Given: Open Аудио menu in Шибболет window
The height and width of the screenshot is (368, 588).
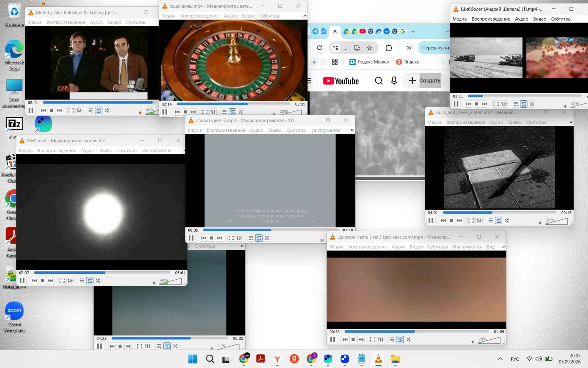Looking at the screenshot, I should (521, 19).
